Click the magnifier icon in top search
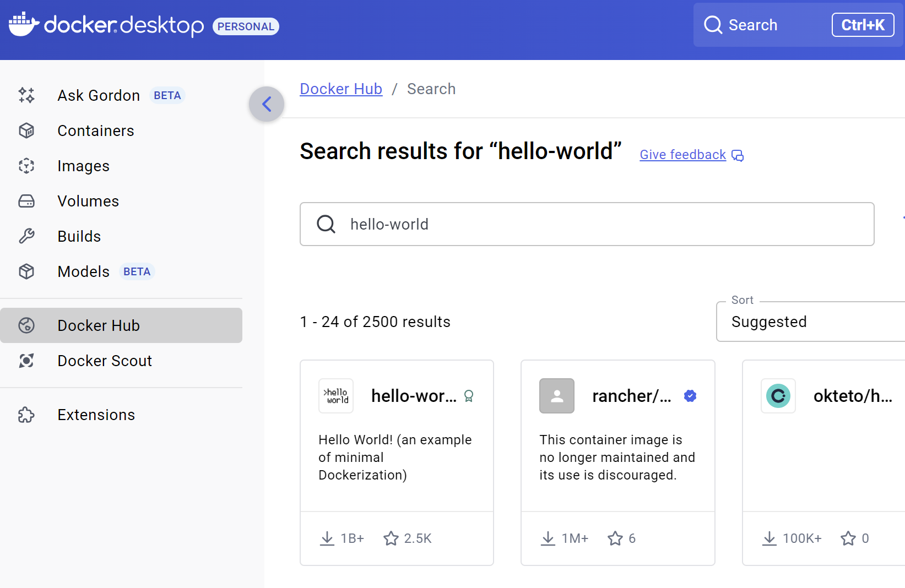The height and width of the screenshot is (588, 905). click(x=713, y=25)
